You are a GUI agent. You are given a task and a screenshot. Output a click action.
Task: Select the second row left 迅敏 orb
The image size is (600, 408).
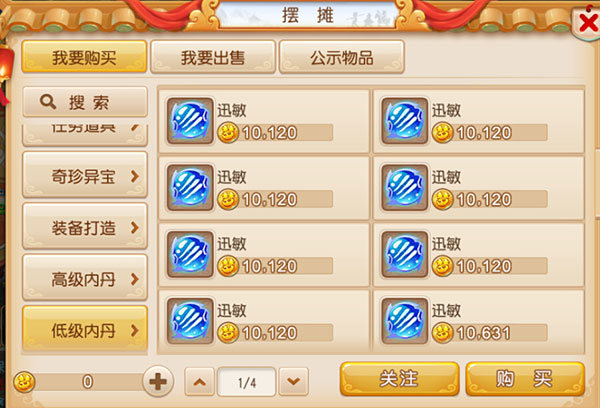tap(190, 188)
